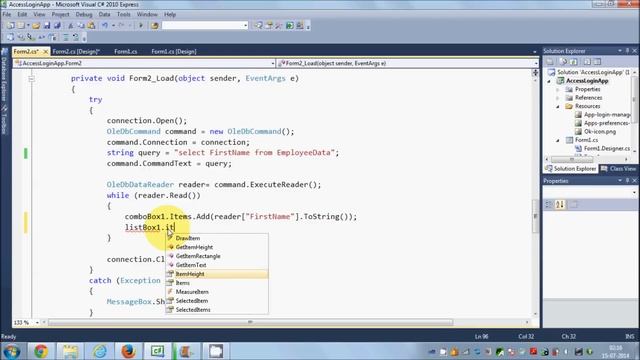
Task: Open the Toolbox side tab
Action: click(x=4, y=119)
